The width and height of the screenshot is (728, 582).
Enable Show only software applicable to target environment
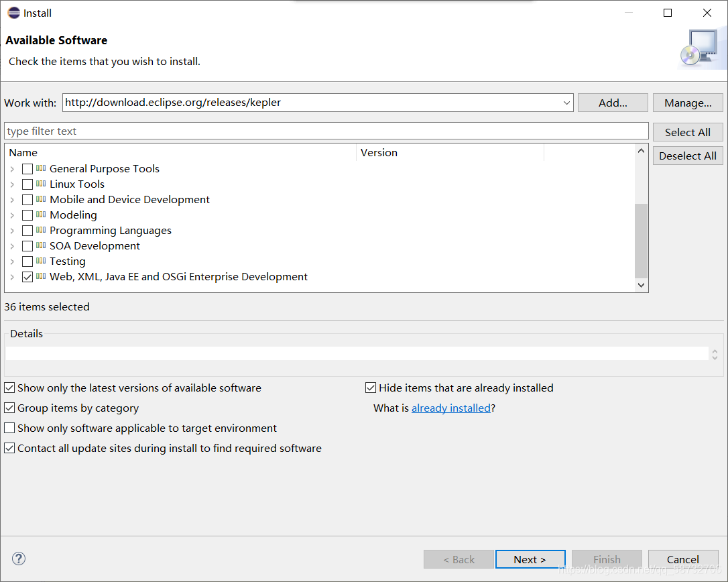click(x=9, y=428)
